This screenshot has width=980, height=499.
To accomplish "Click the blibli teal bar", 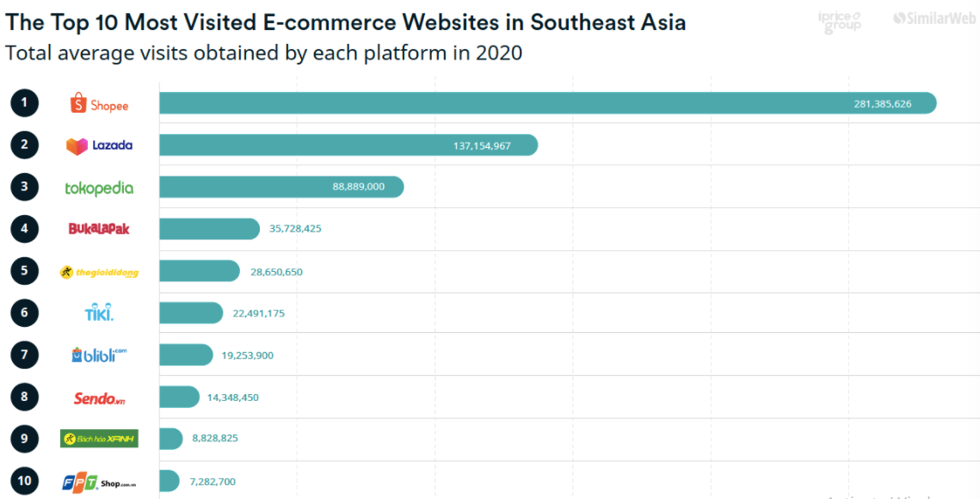I will coord(186,354).
